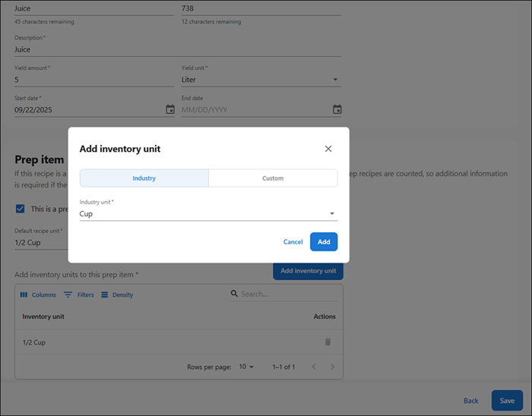Close the Add inventory unit dialog
Image resolution: width=532 pixels, height=416 pixels.
328,149
